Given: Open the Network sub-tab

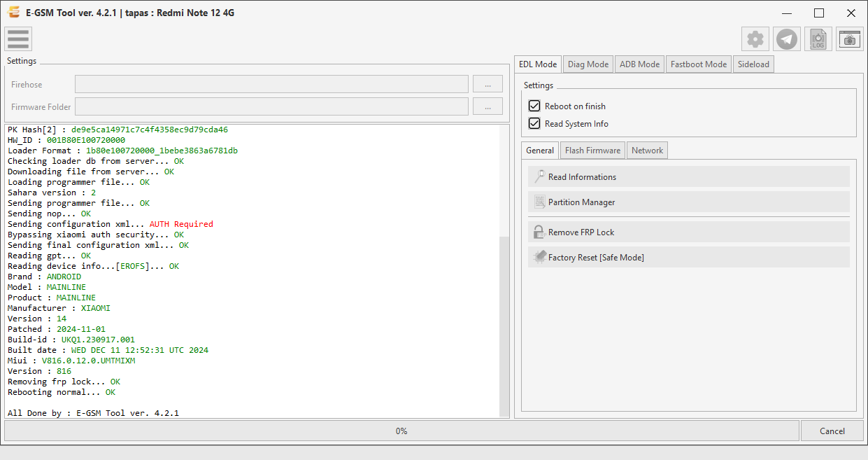Looking at the screenshot, I should [648, 151].
